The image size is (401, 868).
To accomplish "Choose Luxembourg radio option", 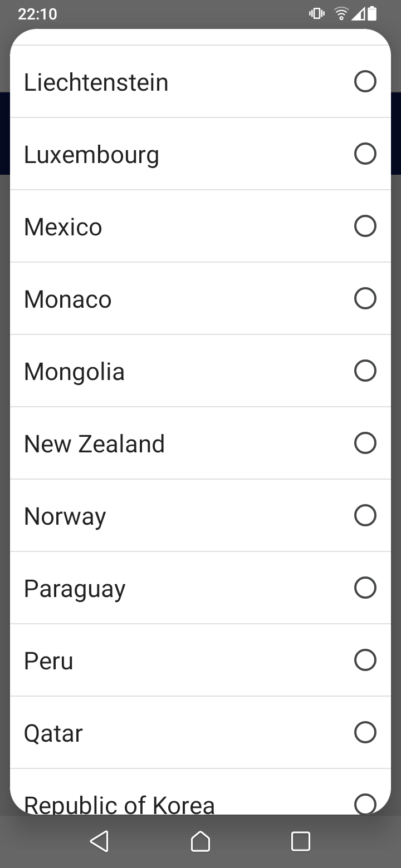I will pyautogui.click(x=365, y=154).
